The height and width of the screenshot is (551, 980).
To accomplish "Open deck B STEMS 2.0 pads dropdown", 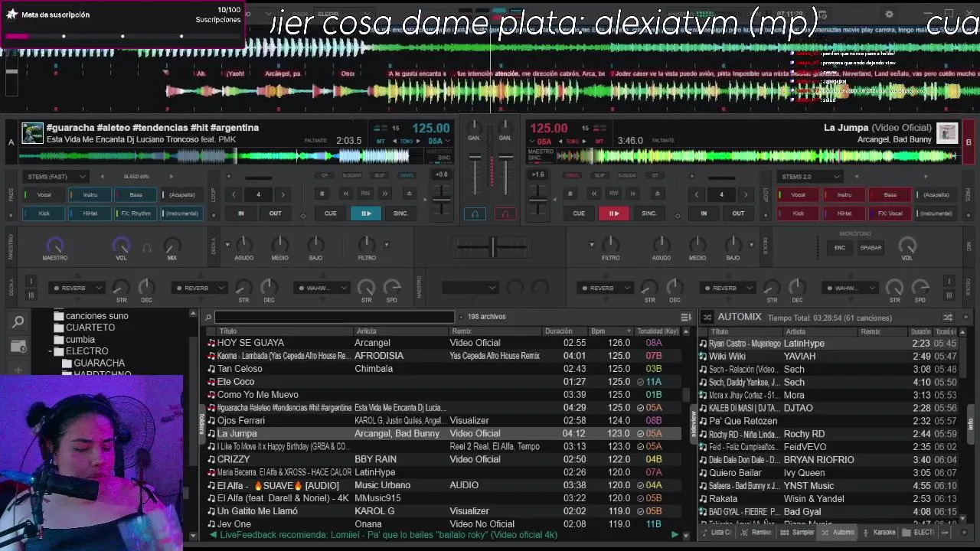I will (809, 176).
